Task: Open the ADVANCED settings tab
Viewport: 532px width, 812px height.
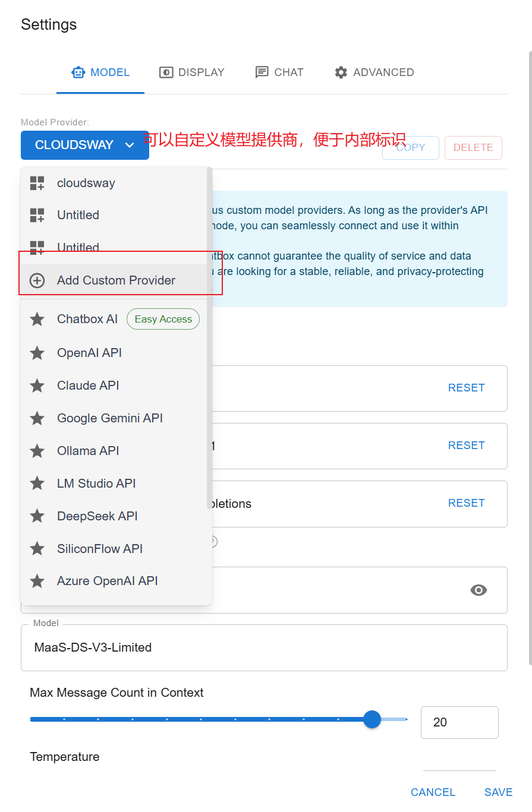Action: 374,72
